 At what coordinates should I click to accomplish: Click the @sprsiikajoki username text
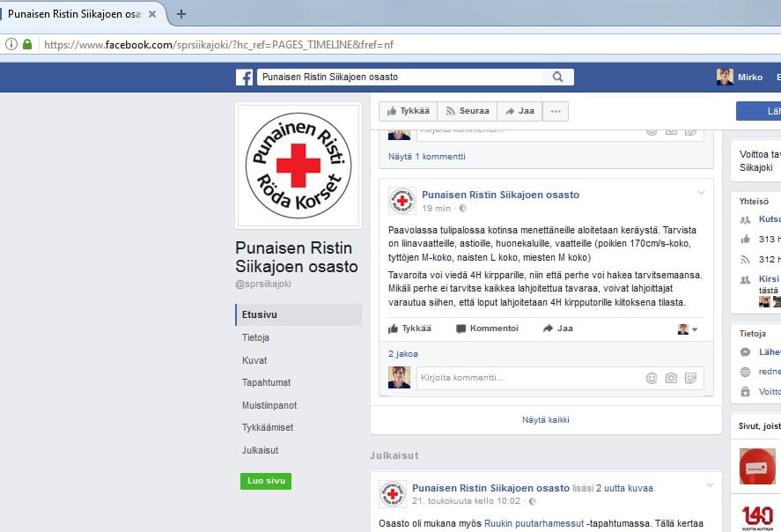[263, 284]
